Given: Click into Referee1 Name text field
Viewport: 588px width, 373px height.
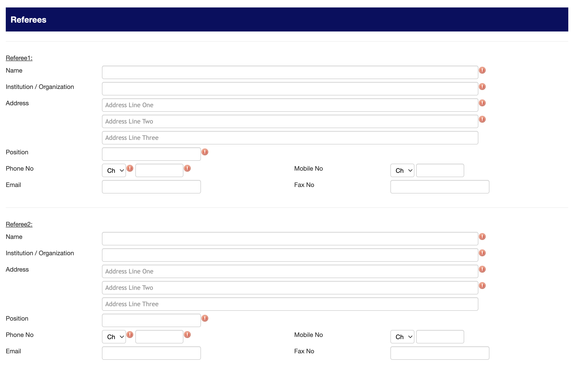Looking at the screenshot, I should (x=290, y=72).
